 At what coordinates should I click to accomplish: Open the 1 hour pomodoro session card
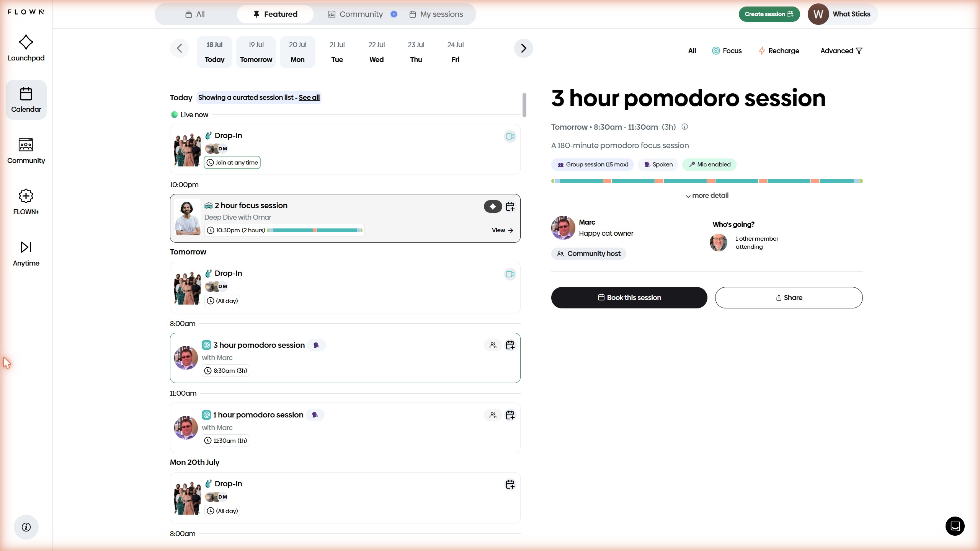click(x=345, y=428)
